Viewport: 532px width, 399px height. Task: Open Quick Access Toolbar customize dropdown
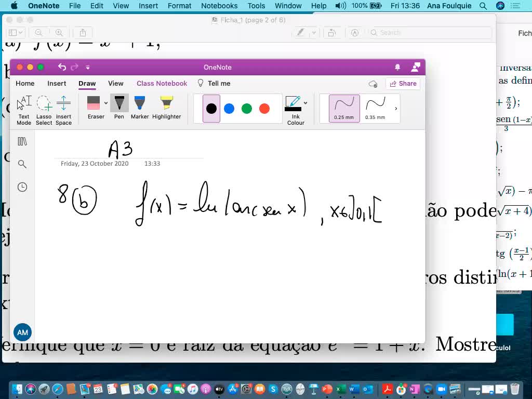tap(88, 68)
